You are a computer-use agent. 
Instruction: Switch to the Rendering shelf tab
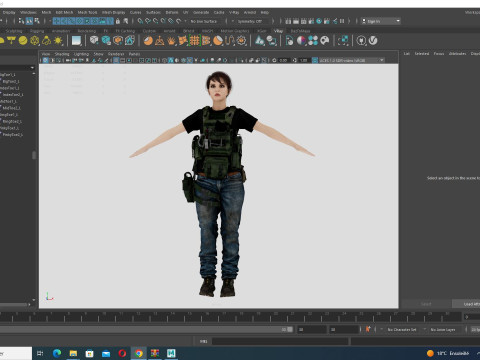coord(87,31)
